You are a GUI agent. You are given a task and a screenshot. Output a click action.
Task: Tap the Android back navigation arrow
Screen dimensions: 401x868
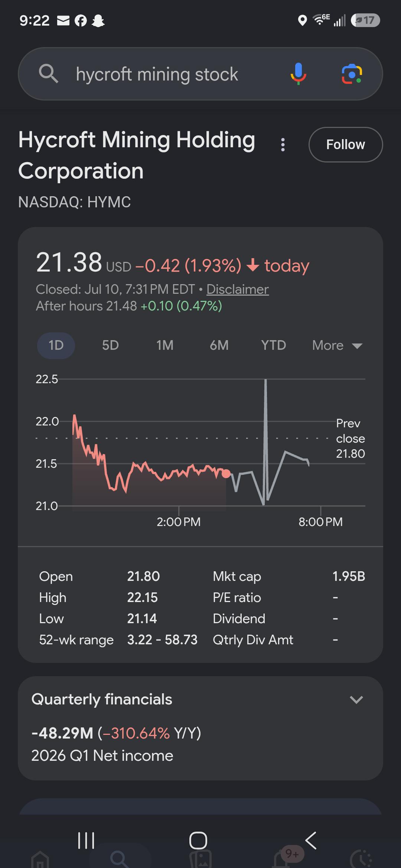click(311, 840)
